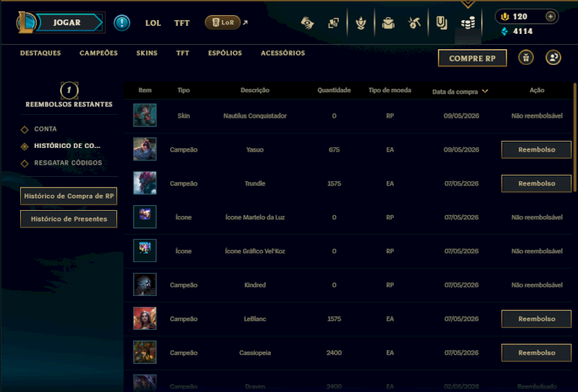Click the RP currency icon beside 120
The height and width of the screenshot is (392, 578).
[504, 17]
